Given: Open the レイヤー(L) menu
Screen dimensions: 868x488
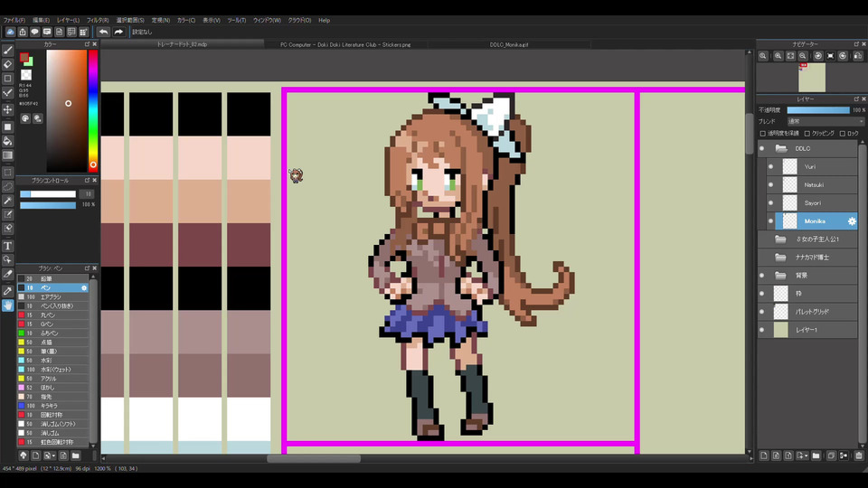Looking at the screenshot, I should click(68, 21).
